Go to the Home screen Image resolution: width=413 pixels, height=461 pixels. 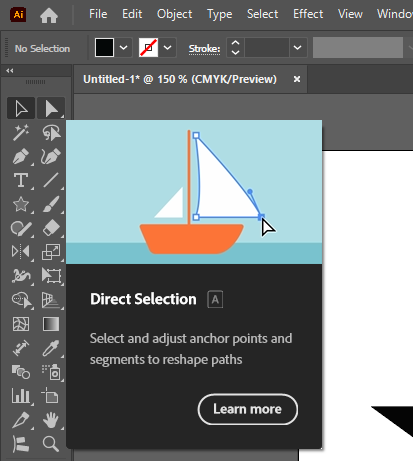pyautogui.click(x=49, y=15)
